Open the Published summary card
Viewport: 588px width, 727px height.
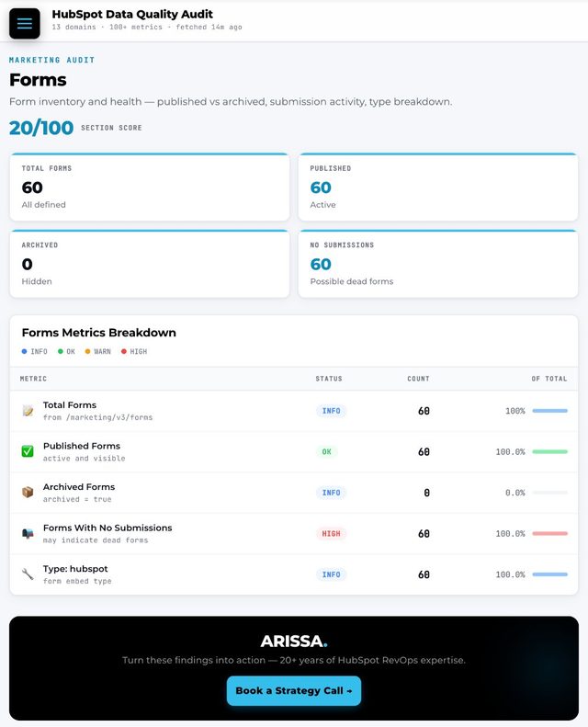pos(438,187)
